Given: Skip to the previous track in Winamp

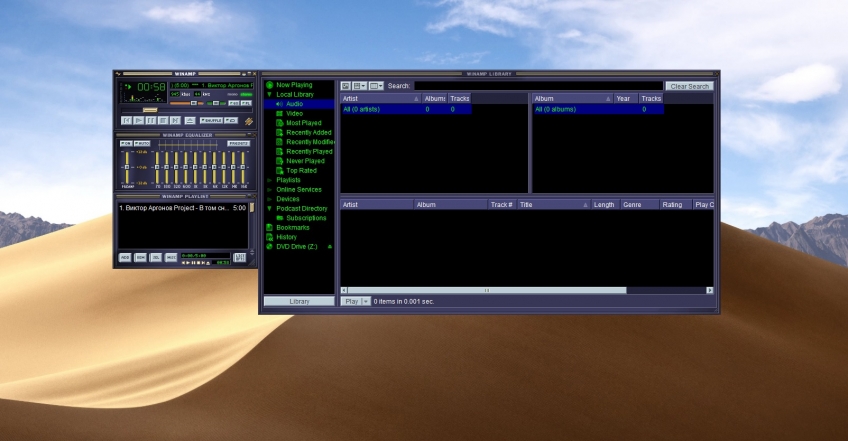Looking at the screenshot, I should (127, 120).
